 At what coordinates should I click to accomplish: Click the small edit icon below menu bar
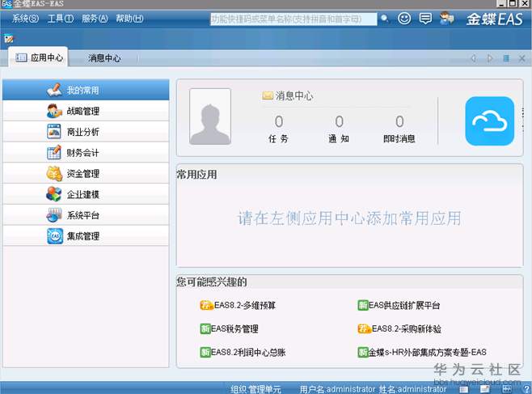click(9, 39)
